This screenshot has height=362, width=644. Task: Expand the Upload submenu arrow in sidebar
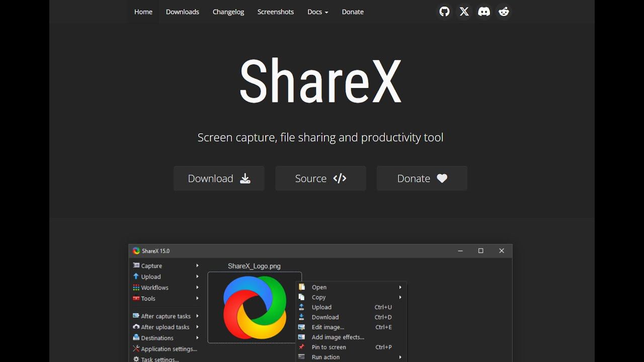[197, 277]
